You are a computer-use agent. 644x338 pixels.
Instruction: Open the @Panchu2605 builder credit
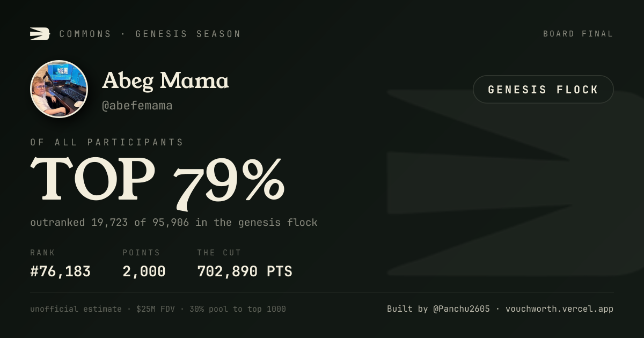[x=462, y=309]
